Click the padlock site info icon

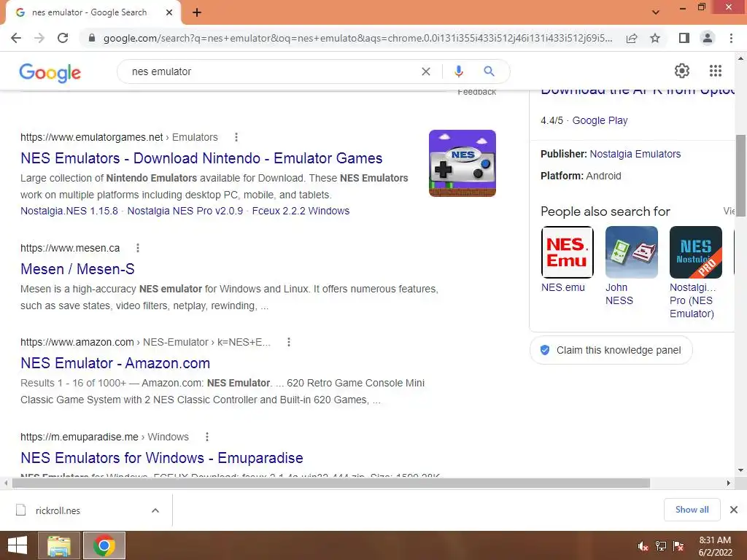92,38
